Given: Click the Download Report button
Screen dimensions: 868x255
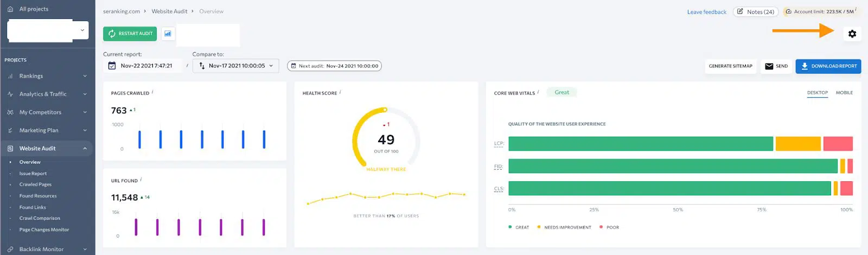Looking at the screenshot, I should click(x=828, y=66).
